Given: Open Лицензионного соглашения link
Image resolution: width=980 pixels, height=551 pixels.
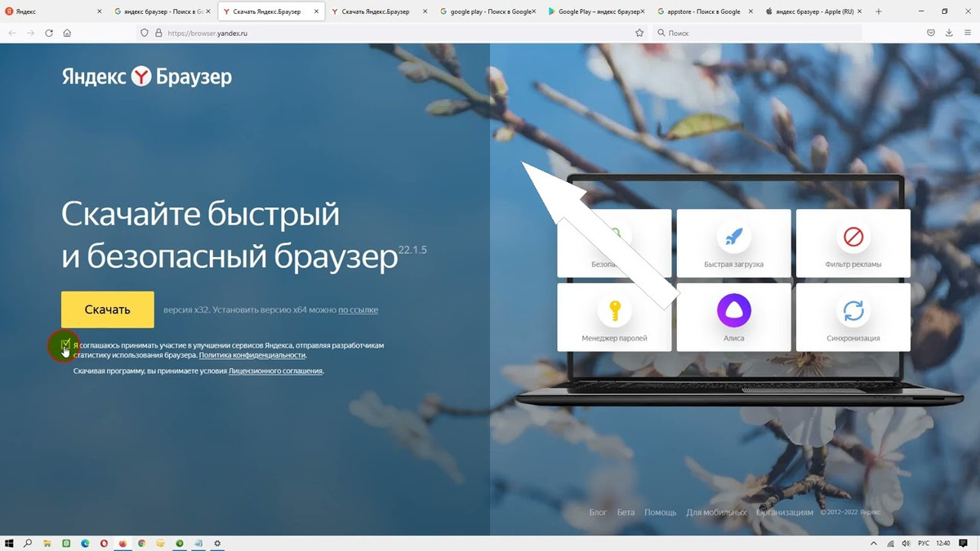Looking at the screenshot, I should pyautogui.click(x=276, y=371).
